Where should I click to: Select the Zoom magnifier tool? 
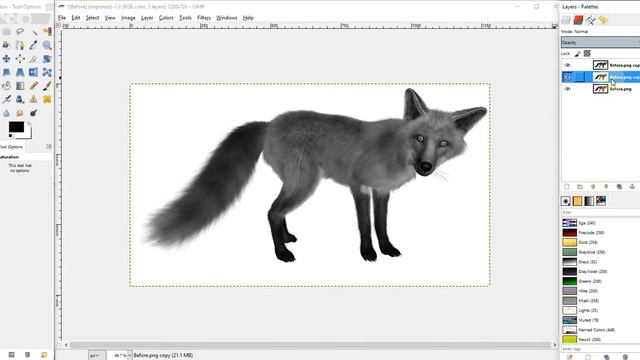[x=47, y=45]
